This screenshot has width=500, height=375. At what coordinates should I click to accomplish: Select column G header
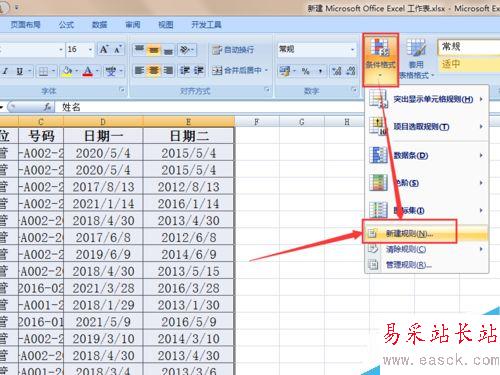click(x=302, y=122)
